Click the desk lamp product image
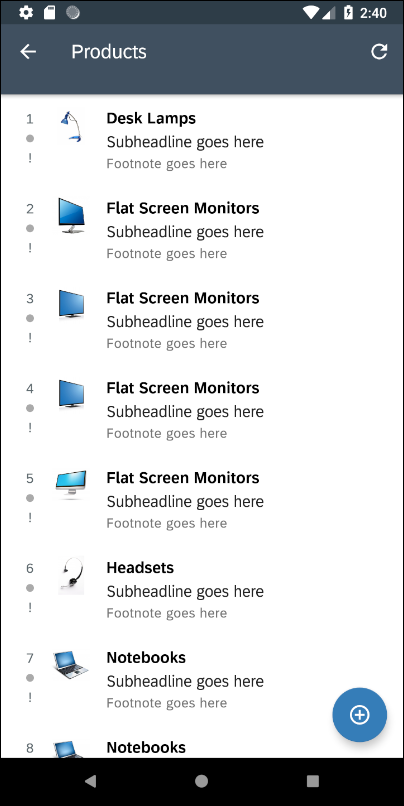The height and width of the screenshot is (806, 404). [x=71, y=126]
